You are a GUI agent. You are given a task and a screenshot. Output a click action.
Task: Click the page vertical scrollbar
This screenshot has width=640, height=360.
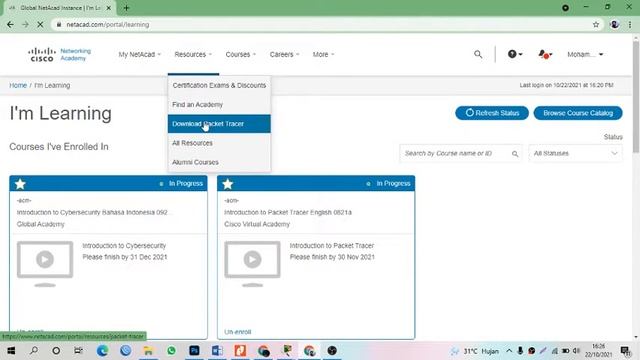coord(636,97)
